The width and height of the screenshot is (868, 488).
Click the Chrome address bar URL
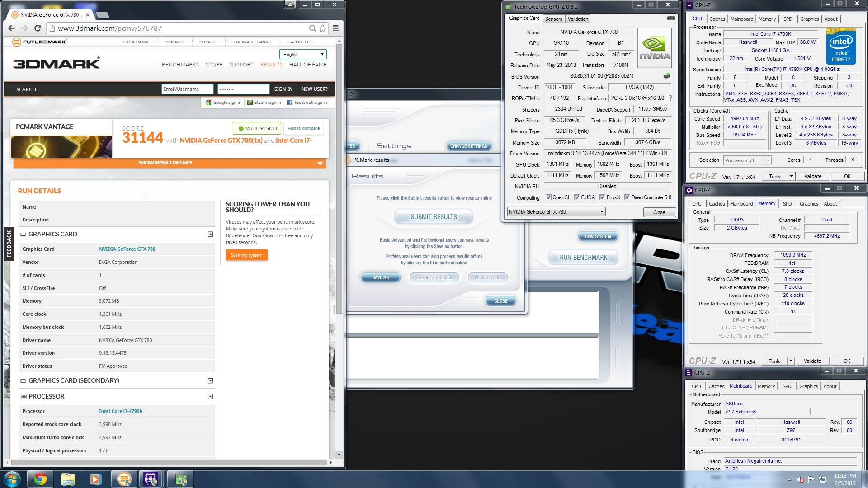pyautogui.click(x=109, y=28)
